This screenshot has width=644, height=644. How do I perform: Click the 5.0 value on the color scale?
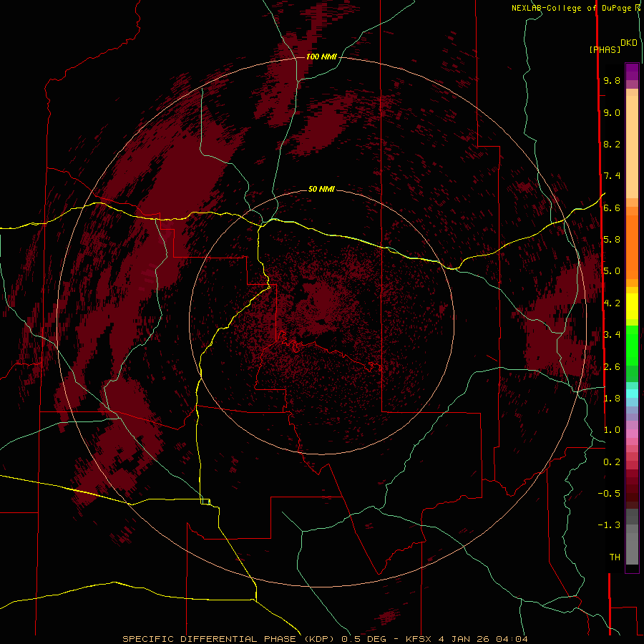coord(612,271)
